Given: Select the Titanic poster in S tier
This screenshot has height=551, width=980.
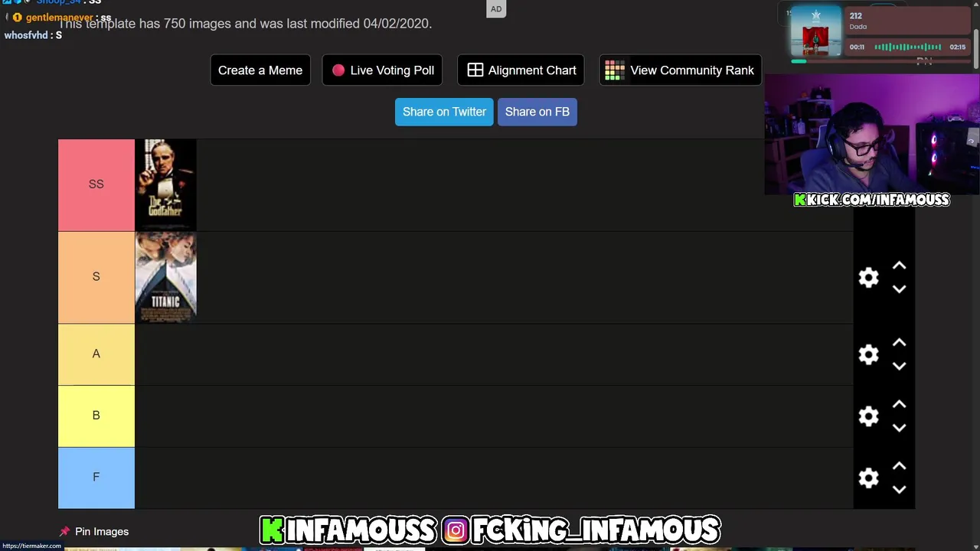Looking at the screenshot, I should 166,277.
